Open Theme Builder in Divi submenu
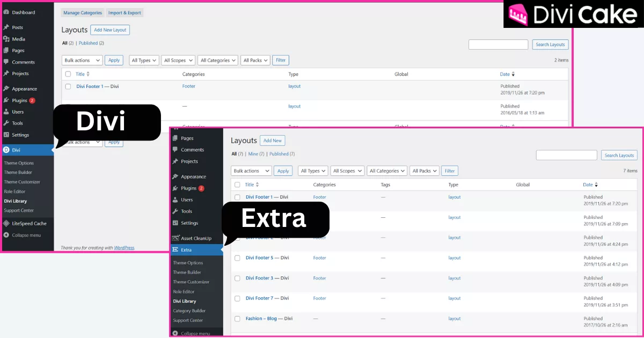Image resolution: width=644 pixels, height=338 pixels. 18,173
